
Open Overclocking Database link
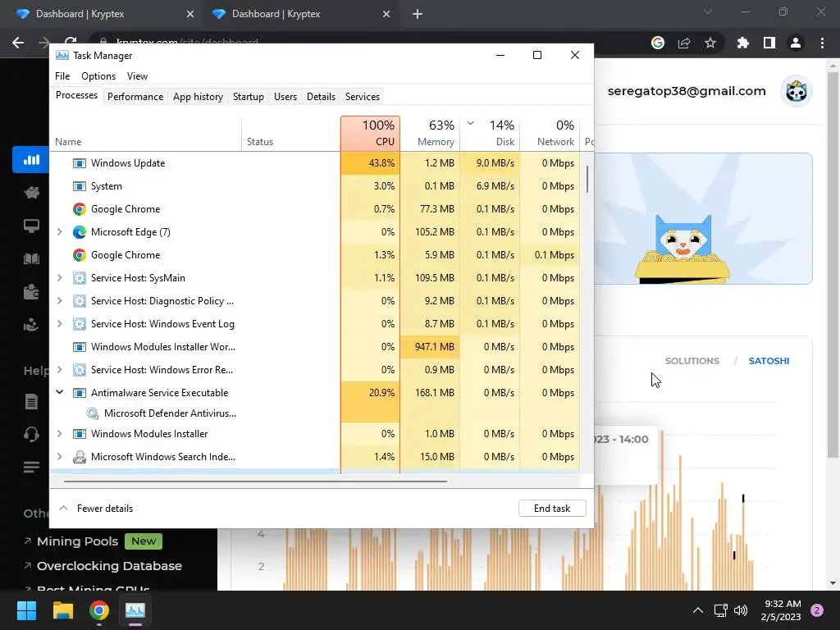point(109,566)
